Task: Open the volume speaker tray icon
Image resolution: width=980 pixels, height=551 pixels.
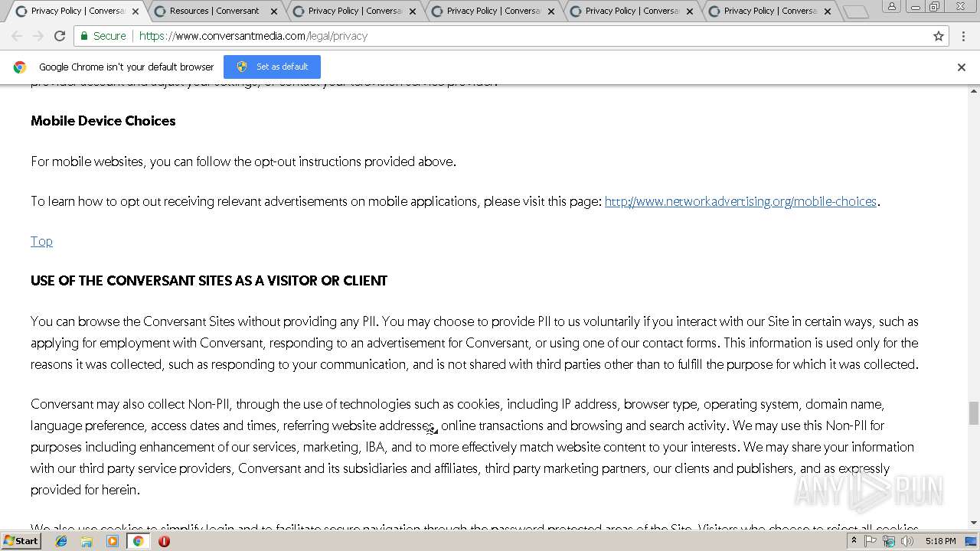Action: coord(907,541)
